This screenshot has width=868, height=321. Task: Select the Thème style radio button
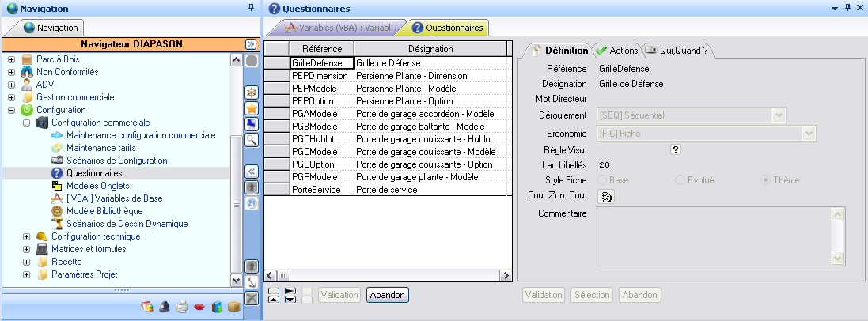[765, 180]
